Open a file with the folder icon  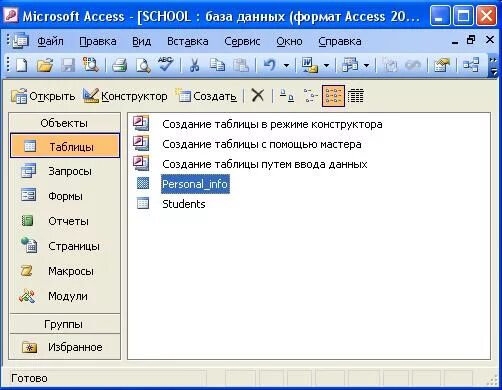(45, 65)
